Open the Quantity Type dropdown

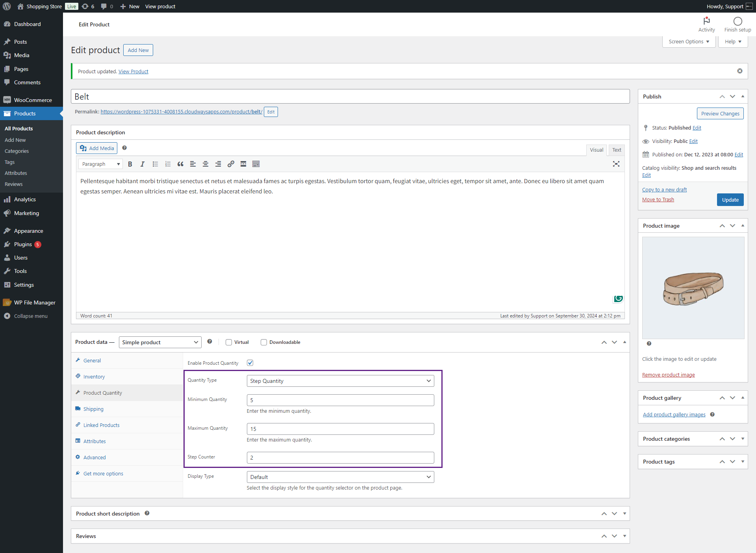coord(340,381)
